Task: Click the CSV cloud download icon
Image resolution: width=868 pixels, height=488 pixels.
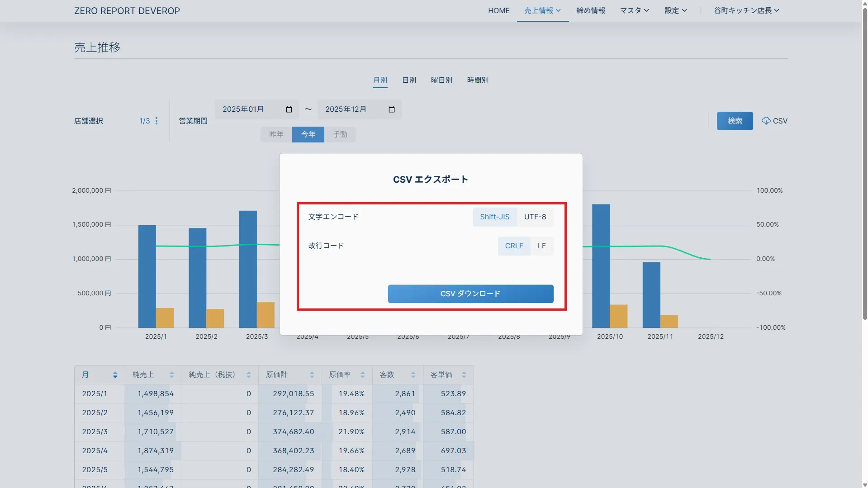Action: (766, 121)
